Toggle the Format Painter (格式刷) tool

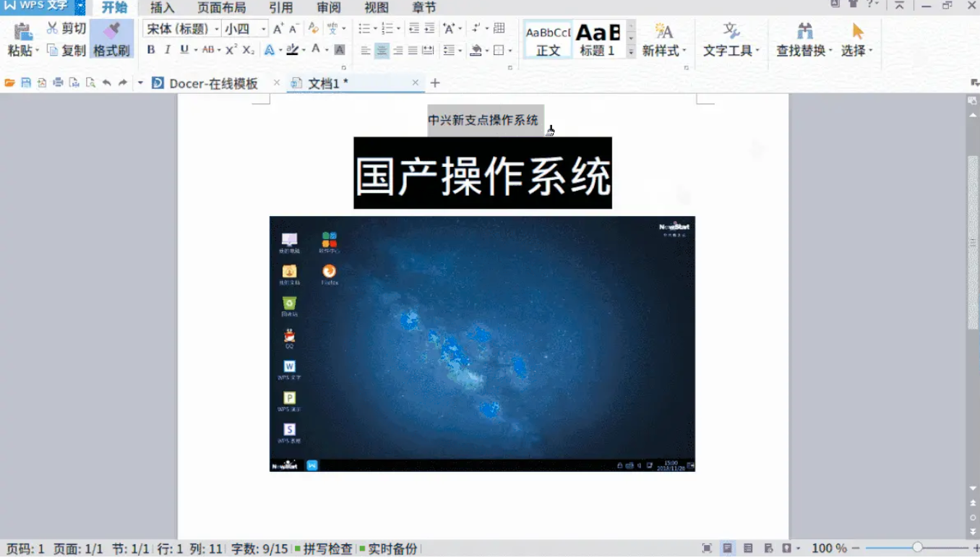(111, 39)
